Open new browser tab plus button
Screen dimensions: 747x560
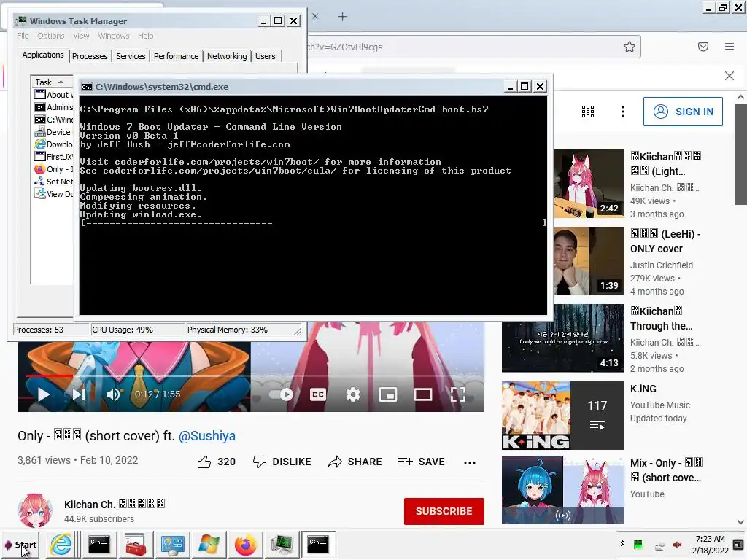point(343,17)
